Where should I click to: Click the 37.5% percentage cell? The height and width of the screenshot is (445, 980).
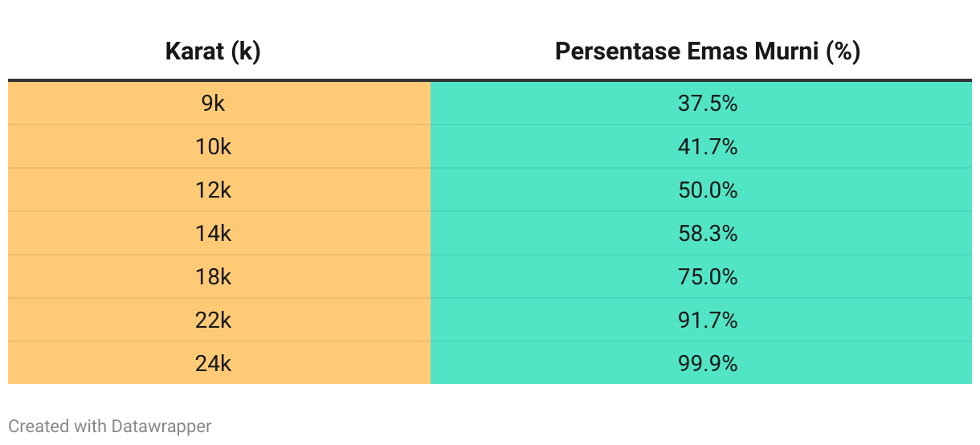tap(701, 104)
